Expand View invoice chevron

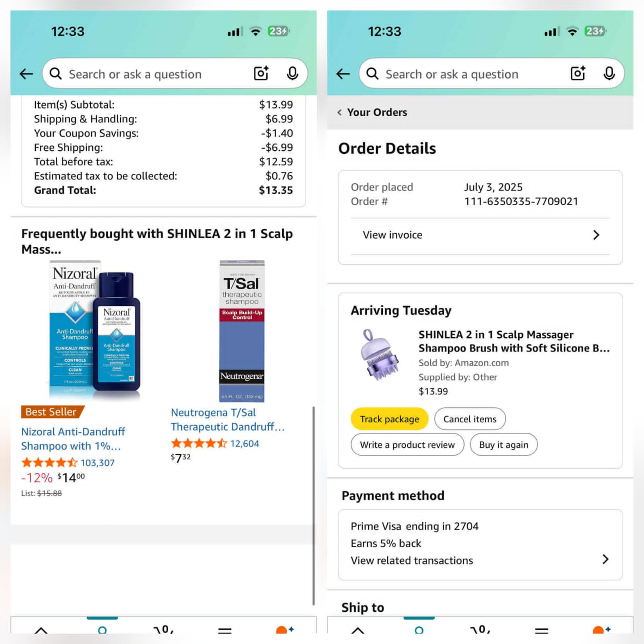[x=596, y=235]
